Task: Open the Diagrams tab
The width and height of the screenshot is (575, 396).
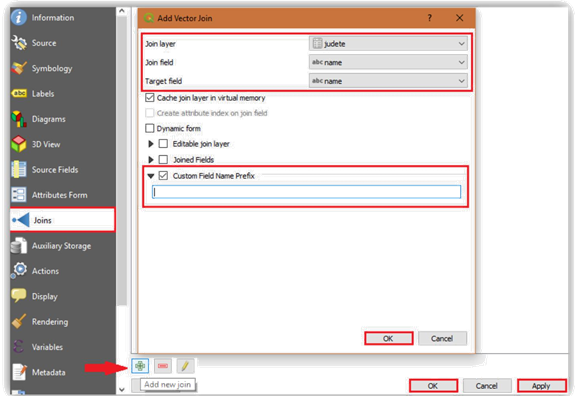Action: pos(62,119)
